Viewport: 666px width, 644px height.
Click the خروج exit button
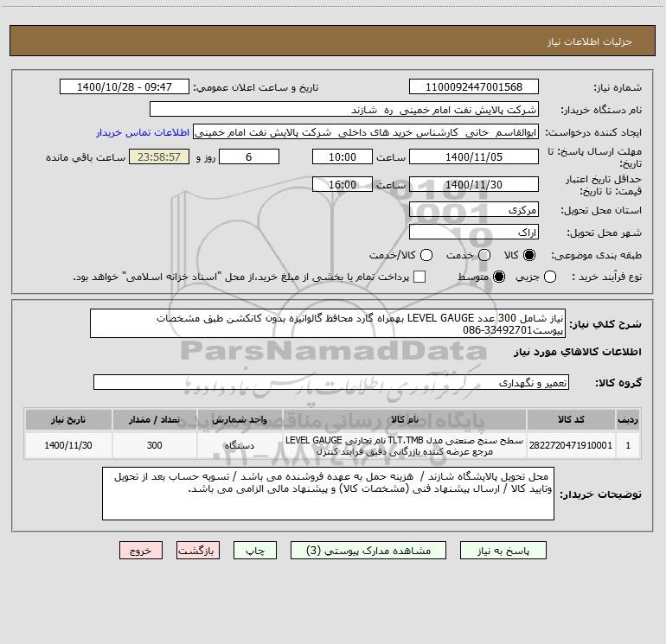pyautogui.click(x=141, y=551)
